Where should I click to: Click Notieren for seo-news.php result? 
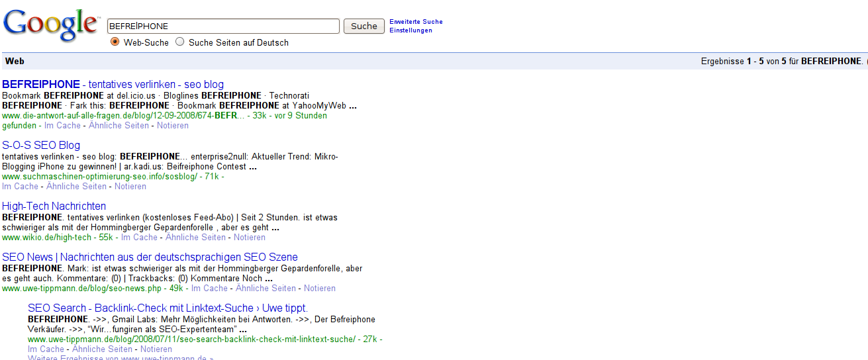pyautogui.click(x=320, y=289)
